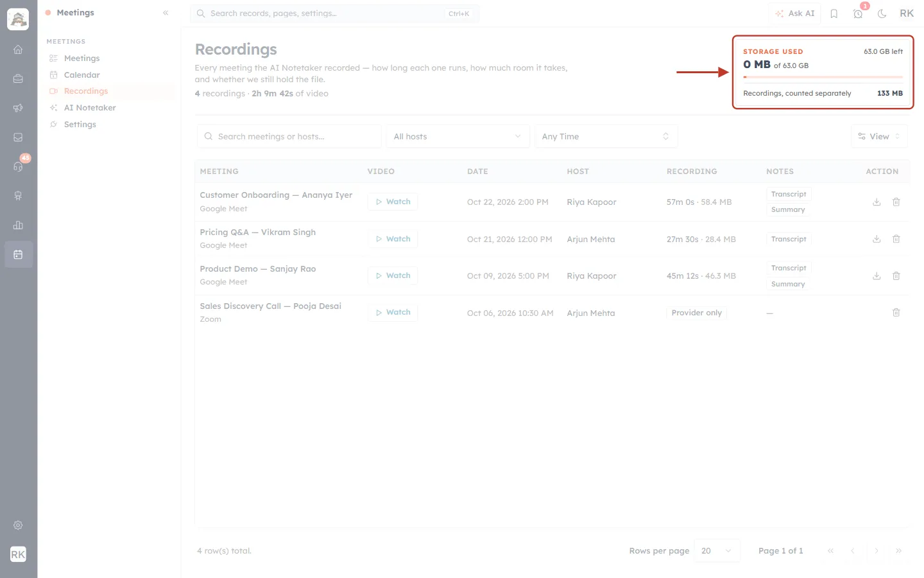
Task: Click the Provider only label
Action: pos(696,313)
